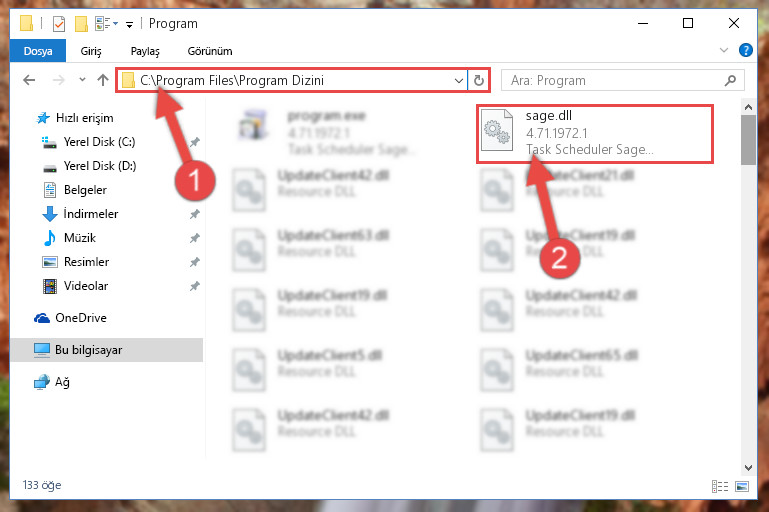Open the Dosya menu tab
This screenshot has height=512, width=769.
pyautogui.click(x=38, y=51)
